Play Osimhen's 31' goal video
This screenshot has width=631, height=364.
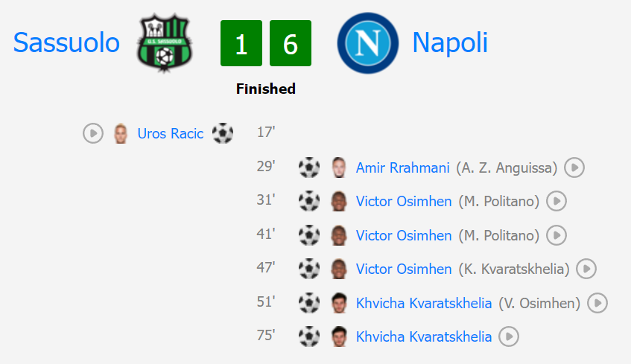pos(557,201)
